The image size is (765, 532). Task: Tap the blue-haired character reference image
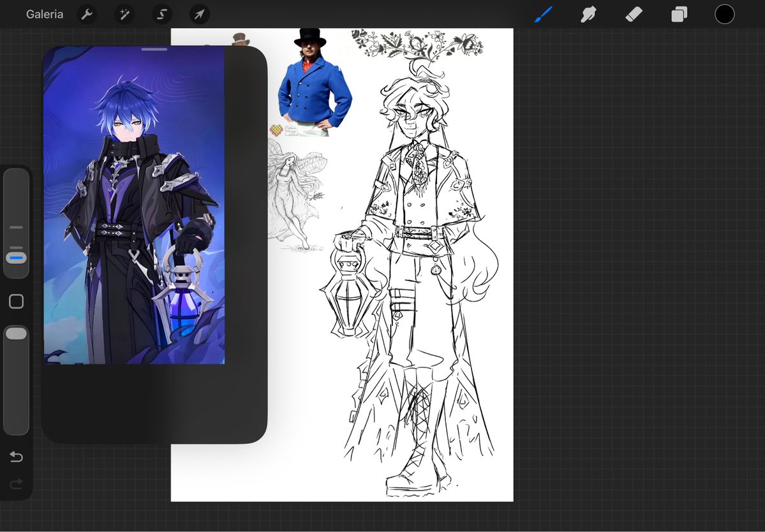point(134,205)
